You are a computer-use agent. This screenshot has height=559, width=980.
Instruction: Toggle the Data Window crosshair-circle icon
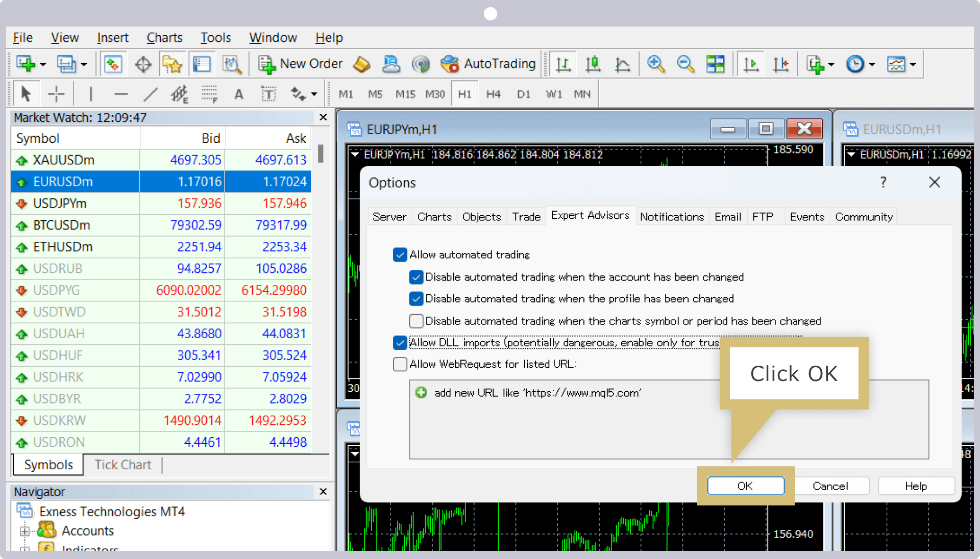point(143,64)
